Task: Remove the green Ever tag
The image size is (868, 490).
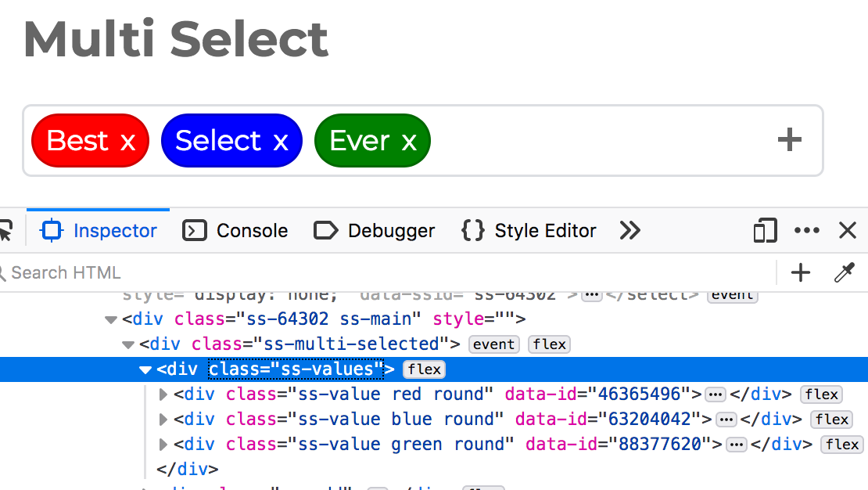Action: [x=409, y=142]
